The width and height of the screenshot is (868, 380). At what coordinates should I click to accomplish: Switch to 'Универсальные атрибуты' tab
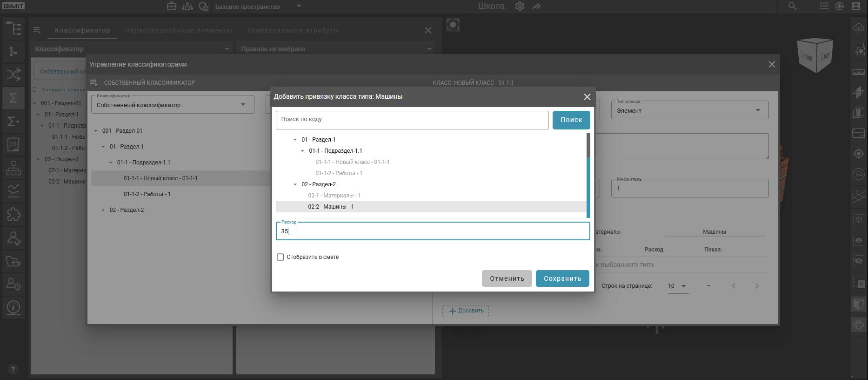click(293, 30)
